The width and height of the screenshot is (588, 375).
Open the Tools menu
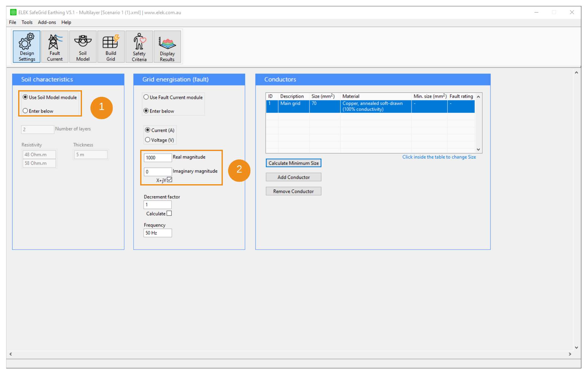coord(27,22)
